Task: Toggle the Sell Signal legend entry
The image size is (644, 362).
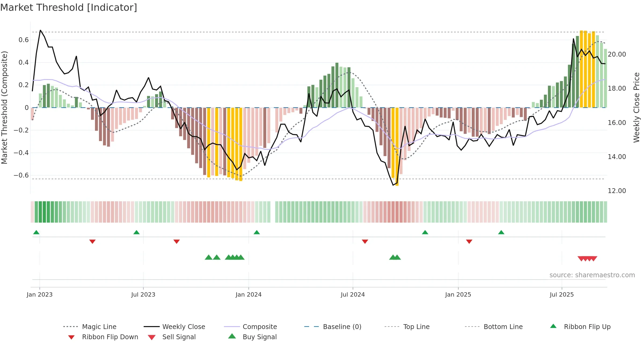Action: (172, 337)
